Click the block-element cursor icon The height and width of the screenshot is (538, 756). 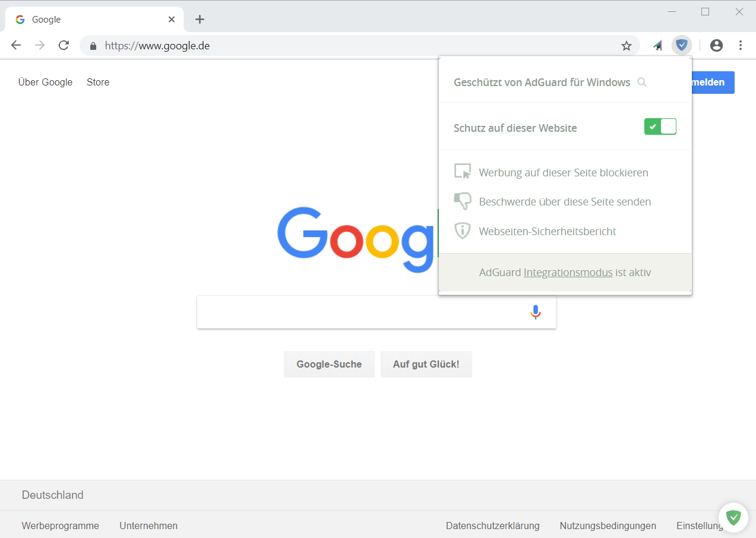tap(463, 172)
